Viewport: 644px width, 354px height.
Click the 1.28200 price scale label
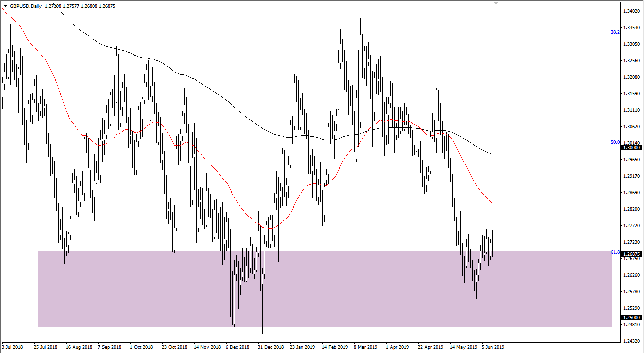coord(631,209)
